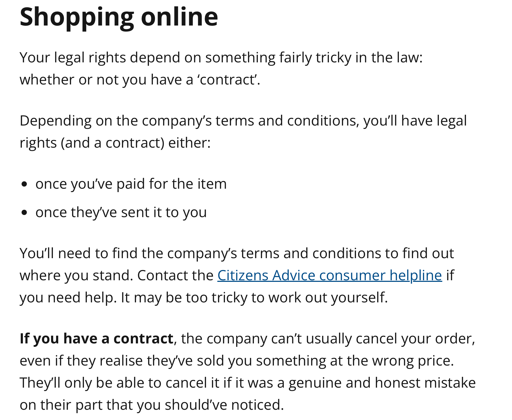Click the words 'genuine and honest mistake'

[x=382, y=383]
